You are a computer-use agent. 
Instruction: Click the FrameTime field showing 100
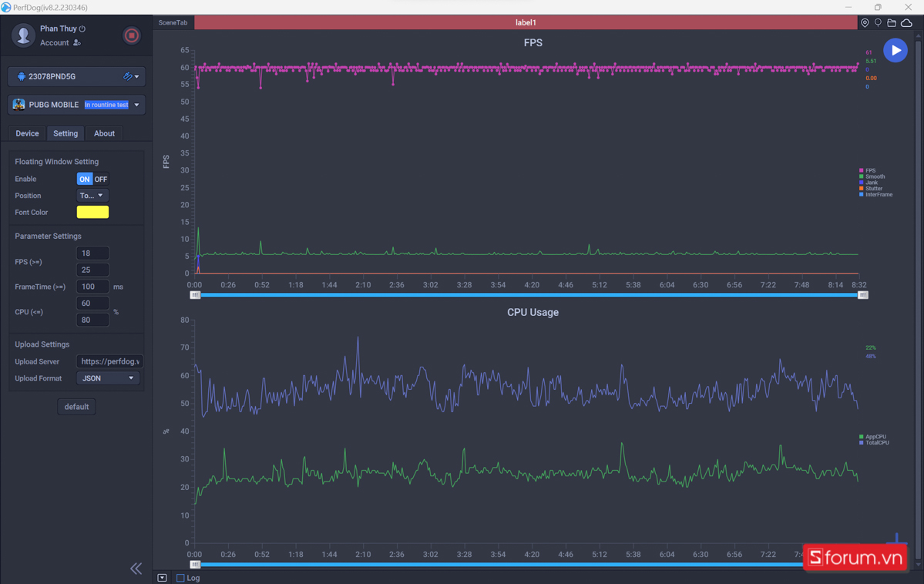pos(92,287)
